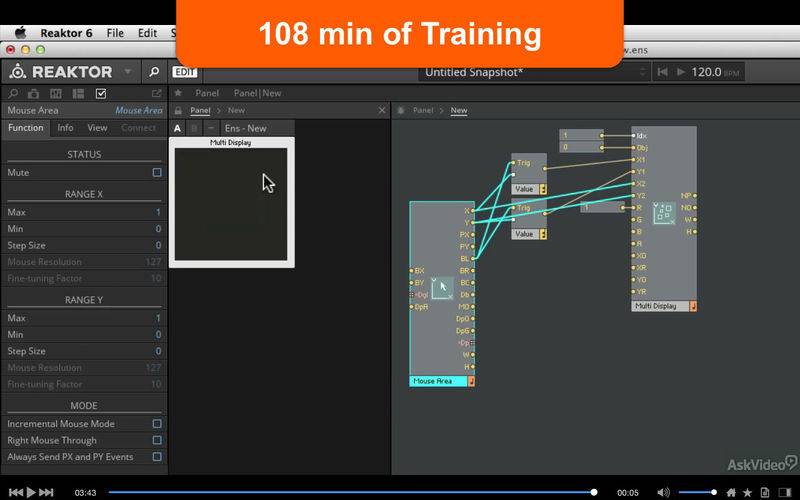Click the video previous track button
This screenshot has width=800, height=500.
(x=15, y=492)
